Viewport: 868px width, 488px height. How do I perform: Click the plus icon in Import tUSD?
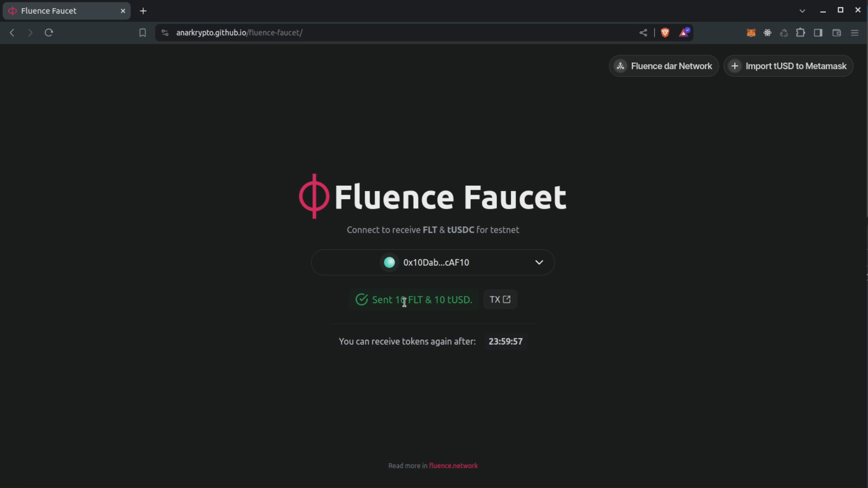tap(735, 66)
